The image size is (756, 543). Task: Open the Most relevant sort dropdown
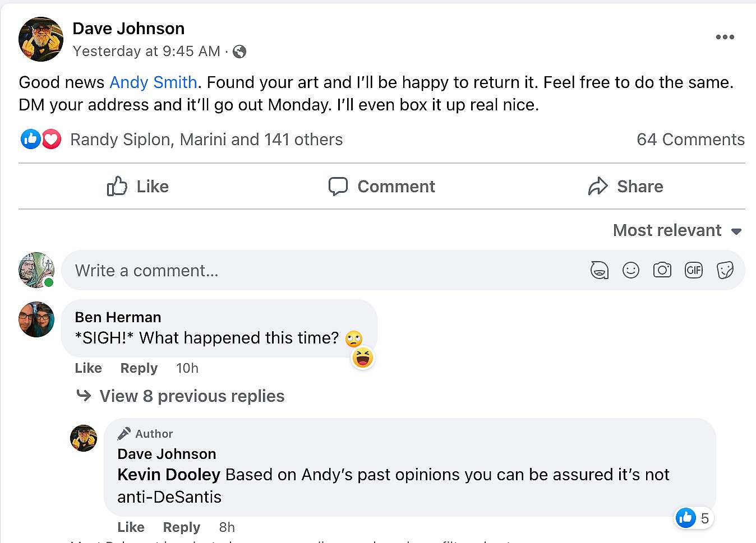tap(677, 230)
